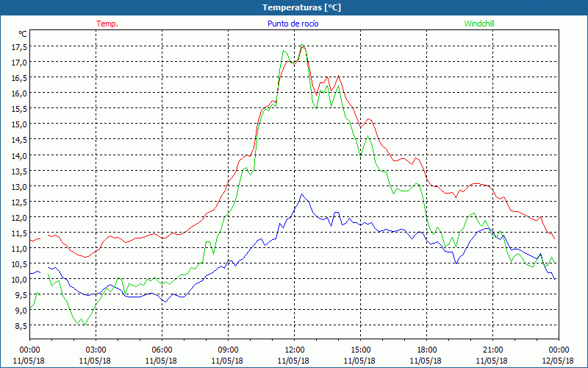This screenshot has height=368, width=588.
Task: Click the 12:00 time axis label
Action: click(295, 350)
